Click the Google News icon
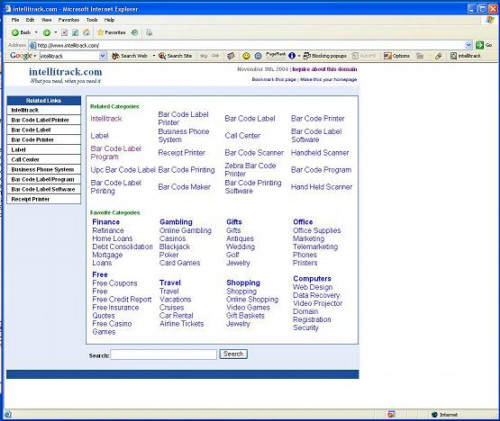Image resolution: width=500 pixels, height=421 pixels. (x=231, y=56)
